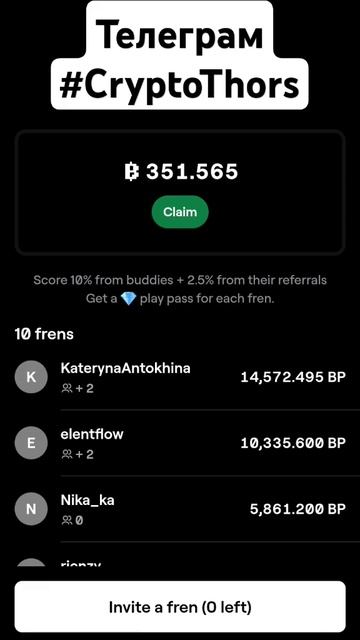Open KaterynaAntokhina fren entry
Image resolution: width=360 pixels, height=640 pixels.
(180, 377)
